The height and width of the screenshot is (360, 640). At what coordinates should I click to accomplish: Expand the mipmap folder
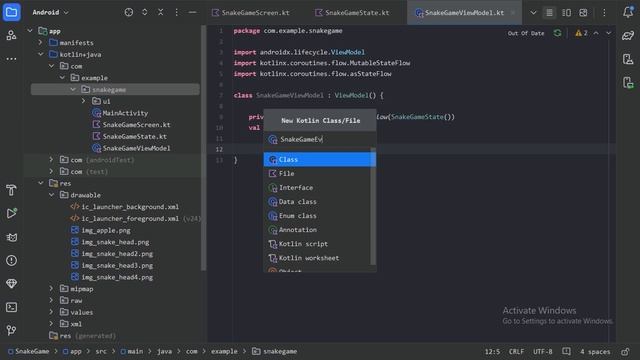[51, 289]
